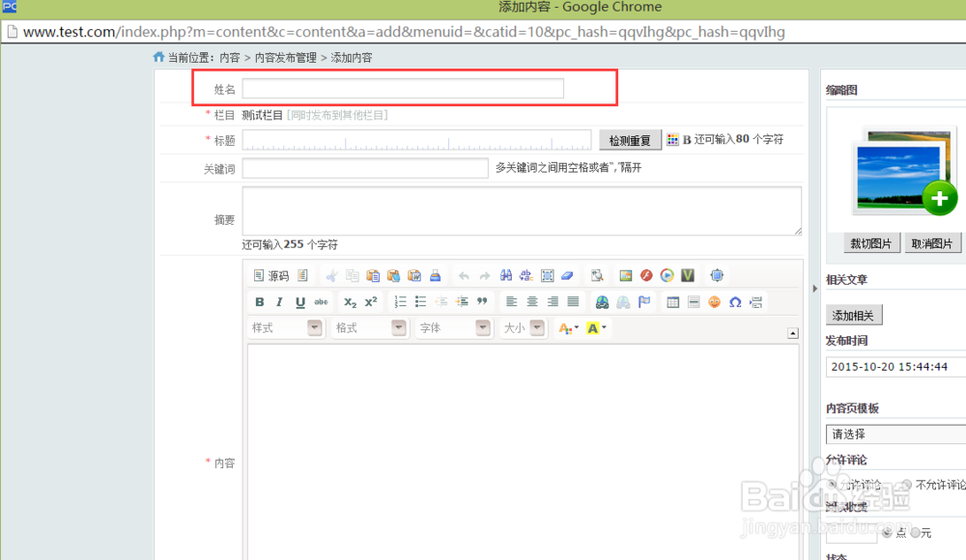Justify the text
Screen dimensions: 966x560
[573, 302]
